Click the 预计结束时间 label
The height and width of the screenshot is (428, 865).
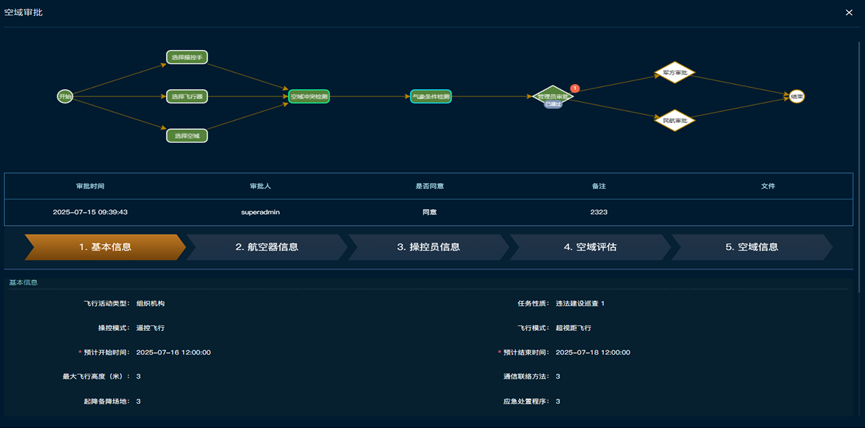tap(526, 352)
